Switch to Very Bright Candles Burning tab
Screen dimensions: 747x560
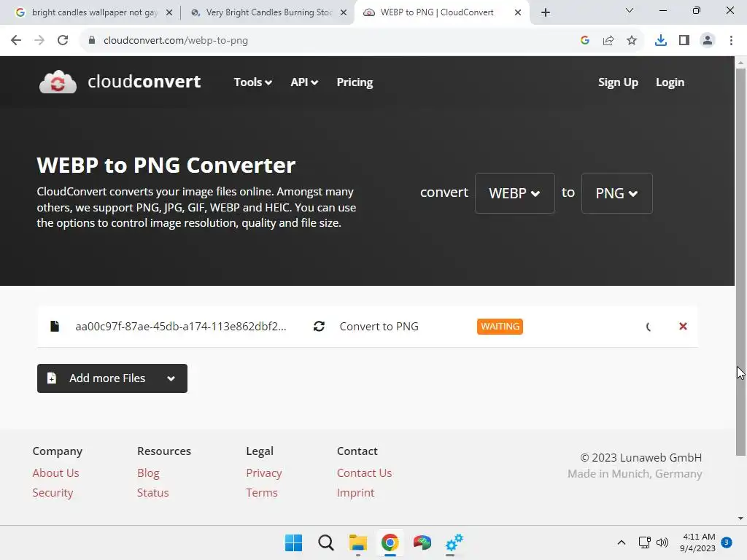tap(268, 12)
